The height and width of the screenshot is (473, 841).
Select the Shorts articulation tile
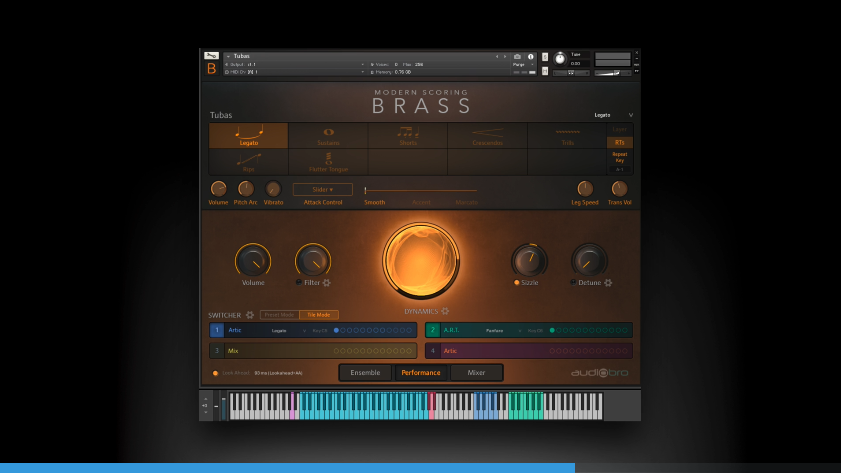tap(408, 136)
